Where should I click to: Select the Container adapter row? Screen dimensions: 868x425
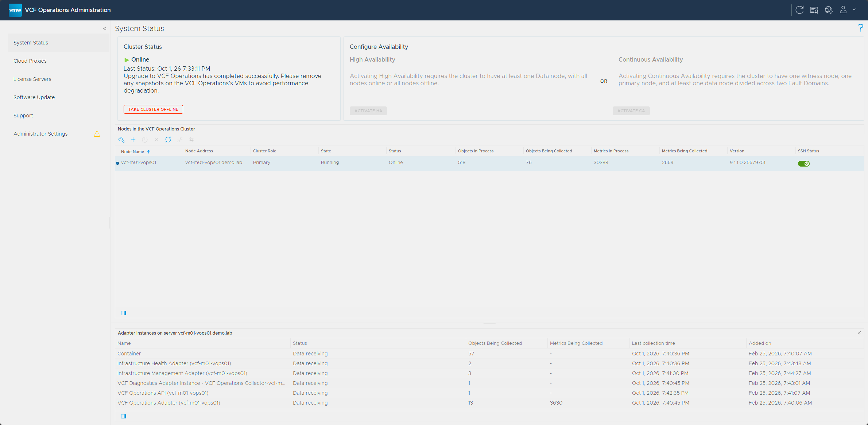pyautogui.click(x=489, y=354)
